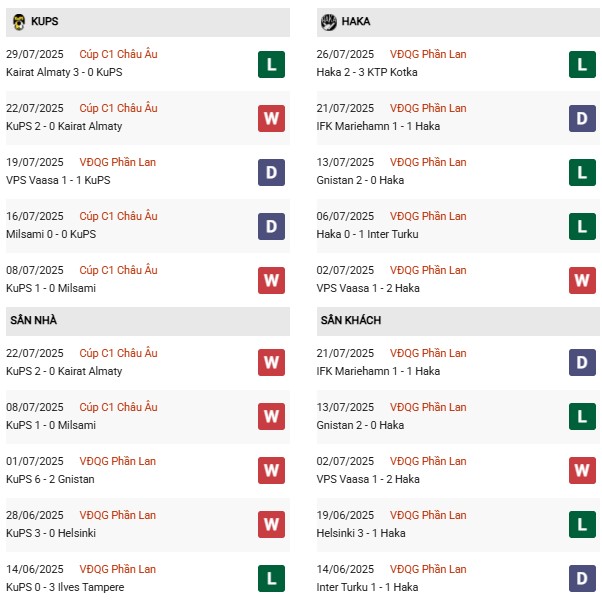Select the D badge for Milsami 0-0 KuPS

(271, 226)
